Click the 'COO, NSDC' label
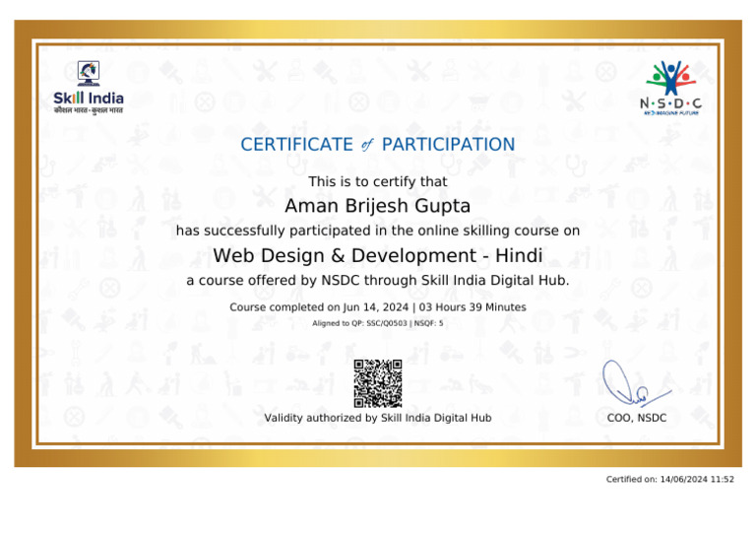Viewport: 756px width, 535px height. point(637,418)
